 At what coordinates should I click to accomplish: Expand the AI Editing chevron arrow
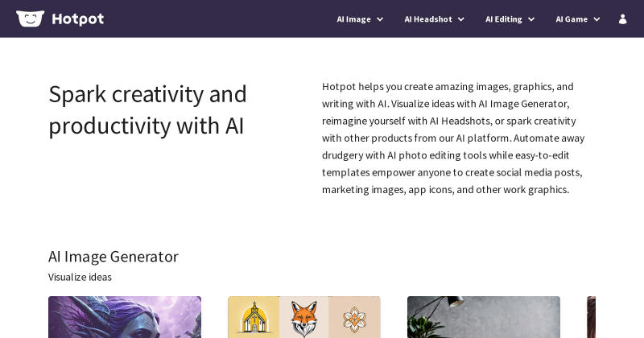pyautogui.click(x=531, y=19)
